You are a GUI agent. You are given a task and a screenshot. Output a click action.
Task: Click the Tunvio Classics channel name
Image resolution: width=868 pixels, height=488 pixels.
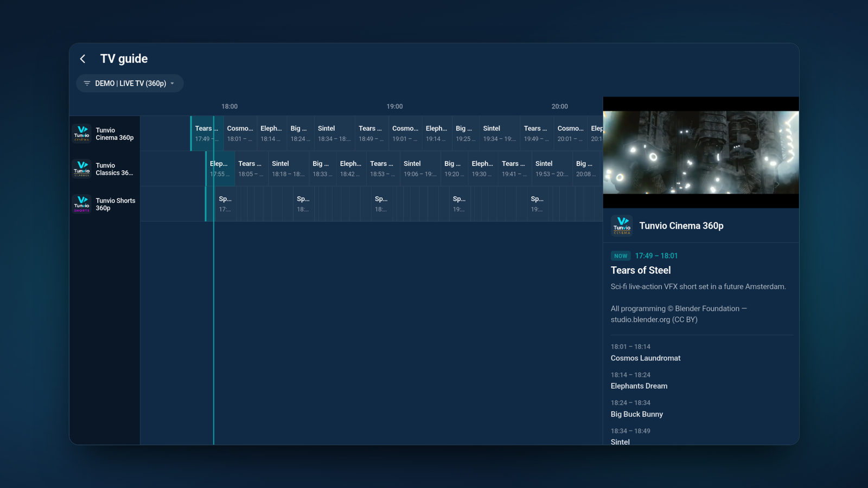(x=114, y=169)
